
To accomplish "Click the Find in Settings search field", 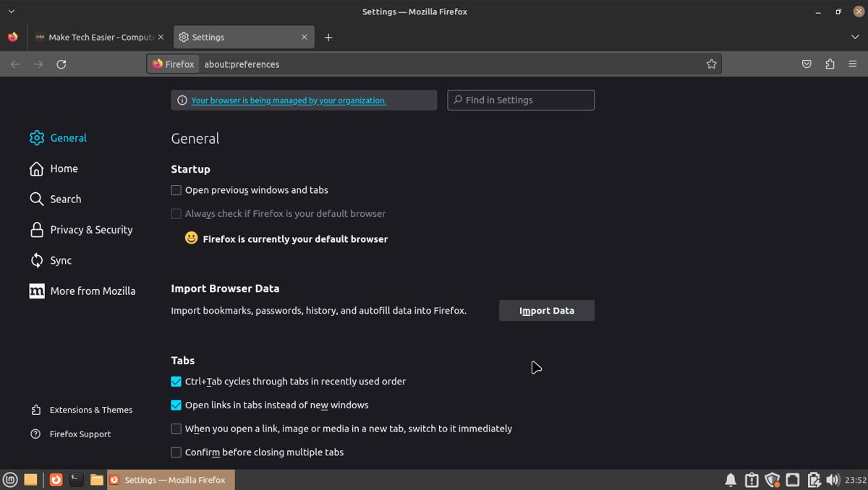I will 521,99.
